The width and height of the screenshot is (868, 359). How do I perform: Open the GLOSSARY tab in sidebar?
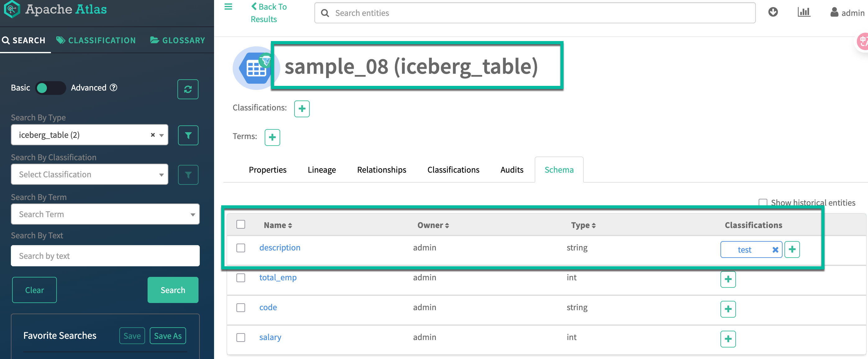tap(178, 40)
